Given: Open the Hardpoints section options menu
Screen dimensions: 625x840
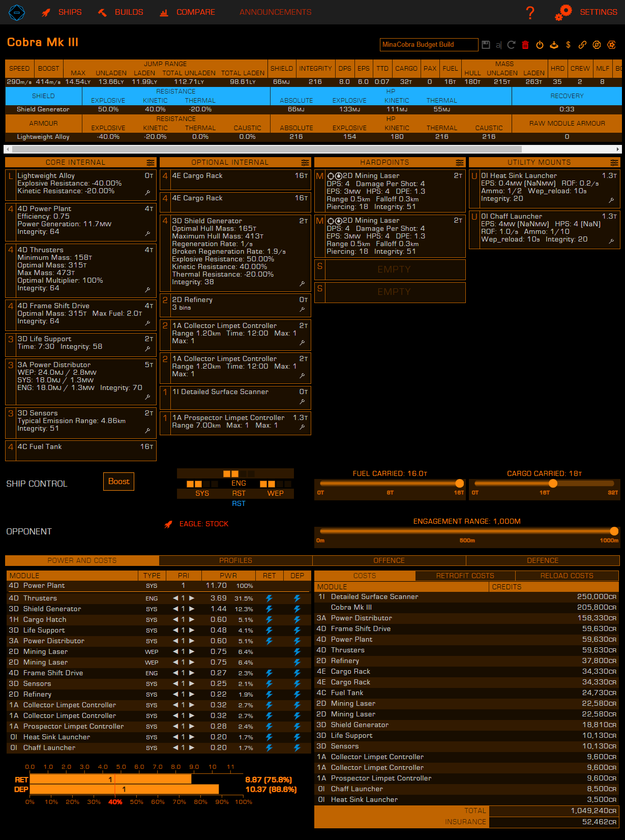Looking at the screenshot, I should pos(460,163).
